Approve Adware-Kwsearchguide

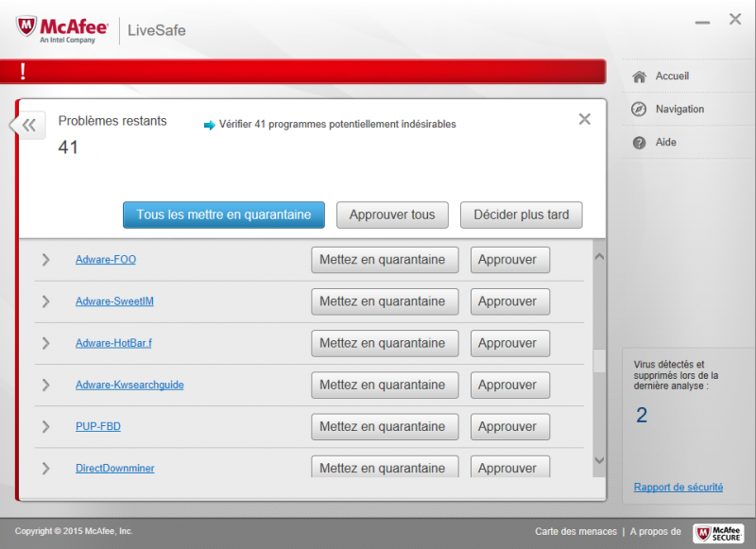pyautogui.click(x=510, y=386)
